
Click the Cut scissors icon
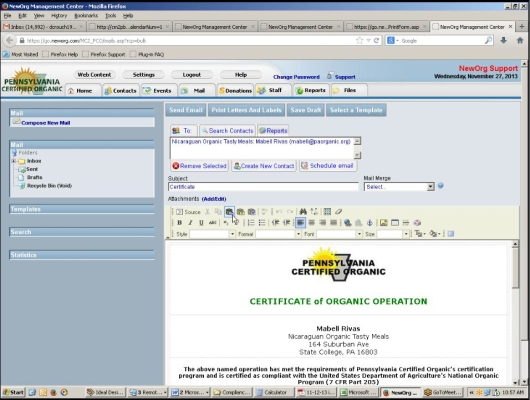click(x=208, y=212)
